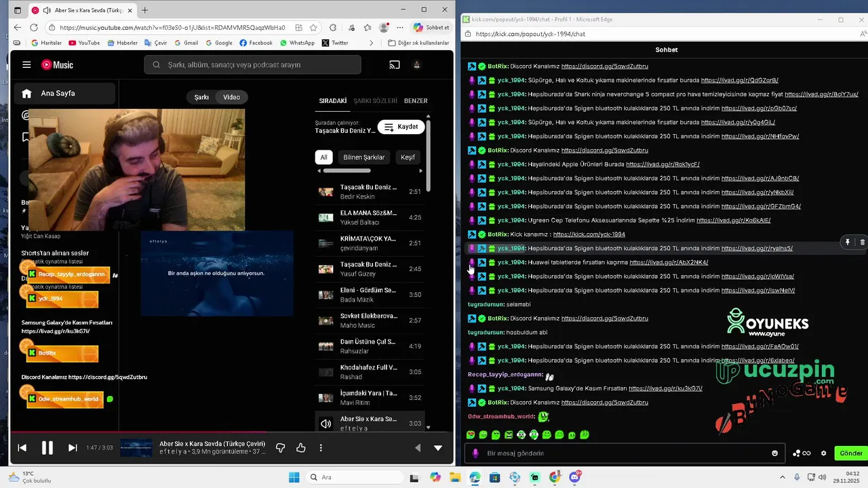The height and width of the screenshot is (488, 868).
Task: Open the YouTube bookmark
Action: pyautogui.click(x=83, y=43)
